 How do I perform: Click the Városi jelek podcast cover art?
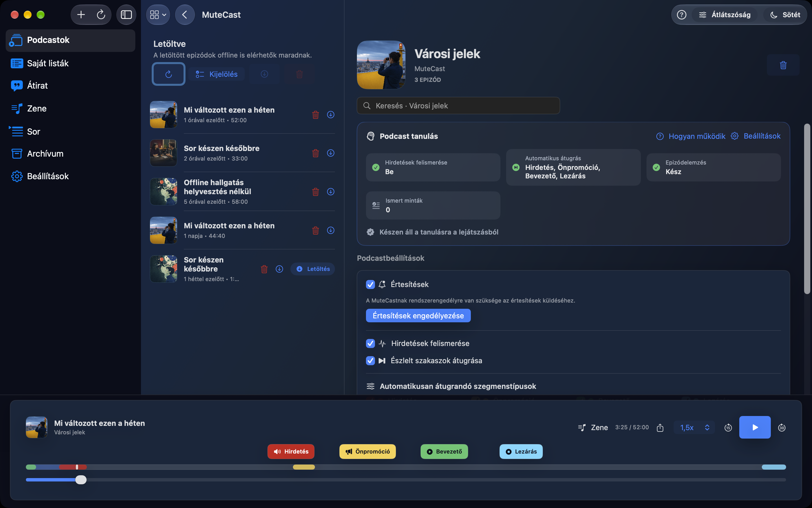coord(381,65)
